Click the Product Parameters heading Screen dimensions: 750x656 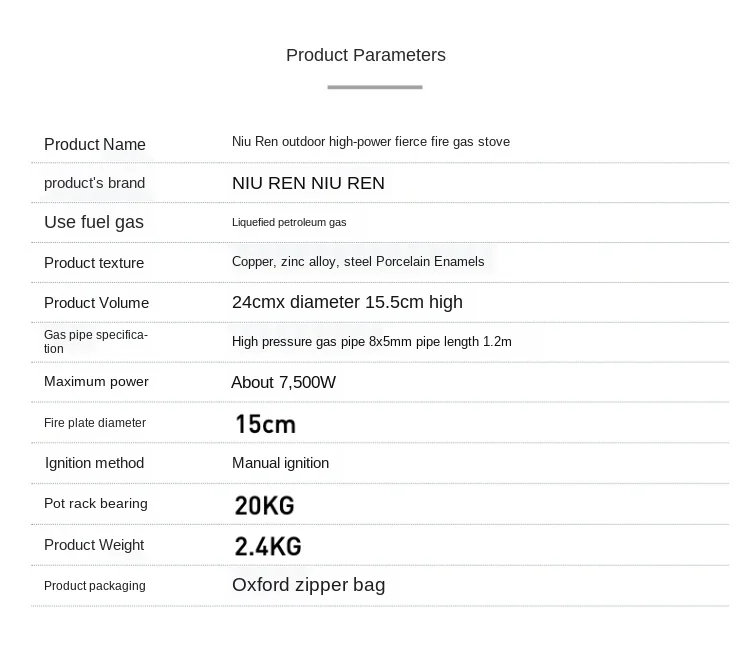[365, 55]
